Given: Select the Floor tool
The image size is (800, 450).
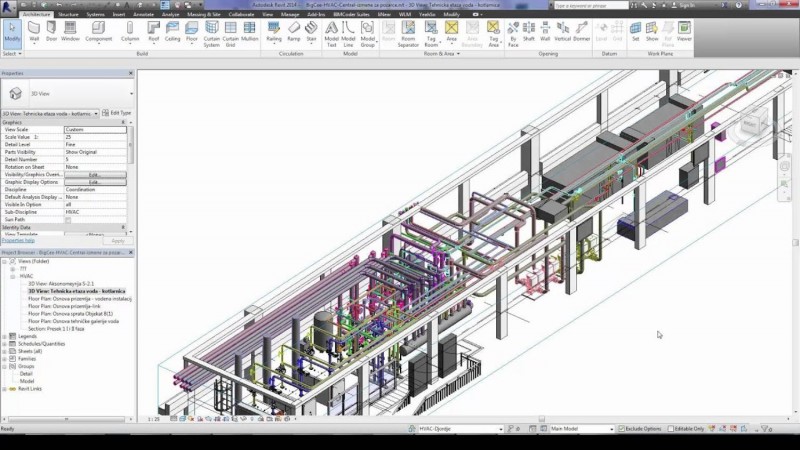Looking at the screenshot, I should (192, 32).
